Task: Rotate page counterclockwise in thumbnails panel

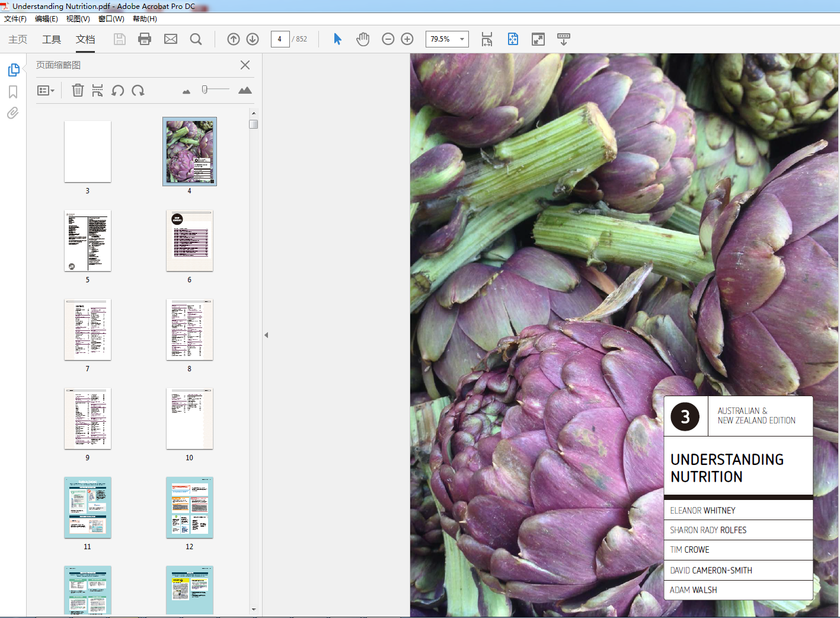Action: (x=118, y=90)
